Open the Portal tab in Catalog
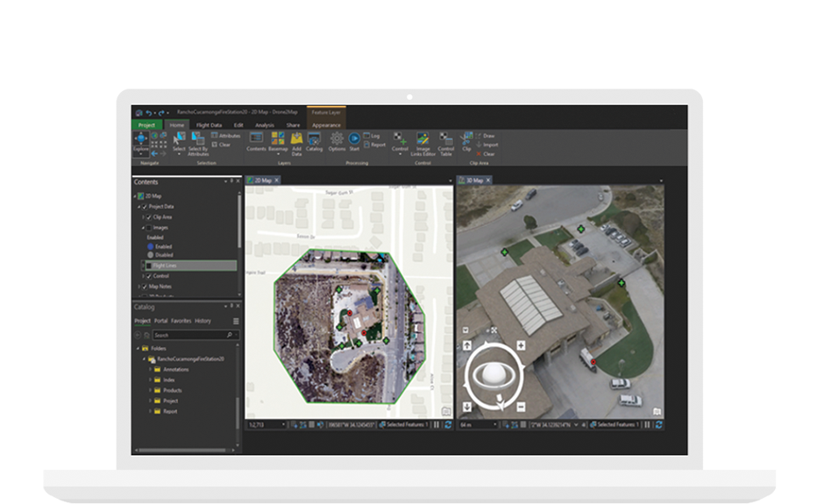This screenshot has width=824, height=504. (x=161, y=321)
